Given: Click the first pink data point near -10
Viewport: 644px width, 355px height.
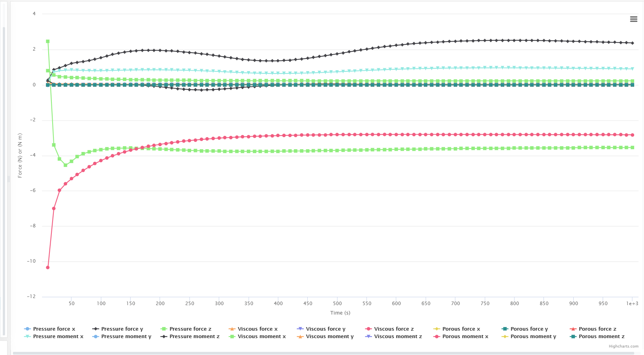Looking at the screenshot, I should pos(48,267).
